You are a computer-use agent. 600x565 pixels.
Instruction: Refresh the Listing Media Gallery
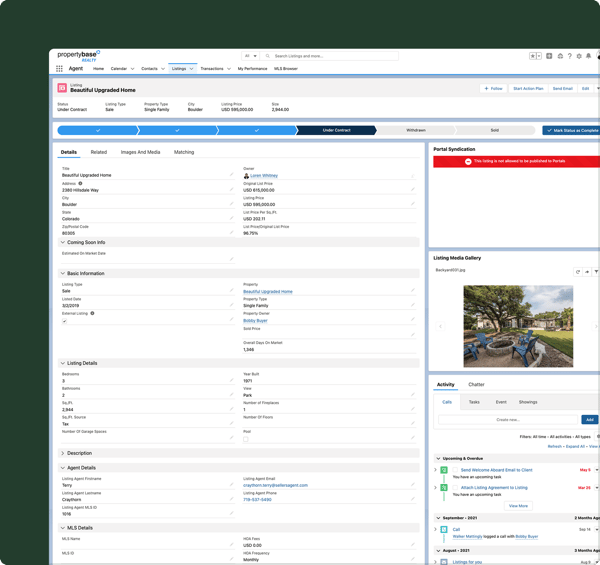tap(578, 272)
